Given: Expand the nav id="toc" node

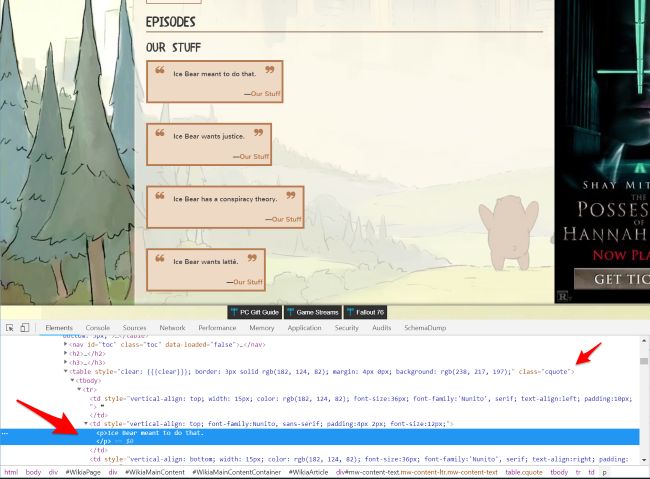Looking at the screenshot, I should coord(65,344).
